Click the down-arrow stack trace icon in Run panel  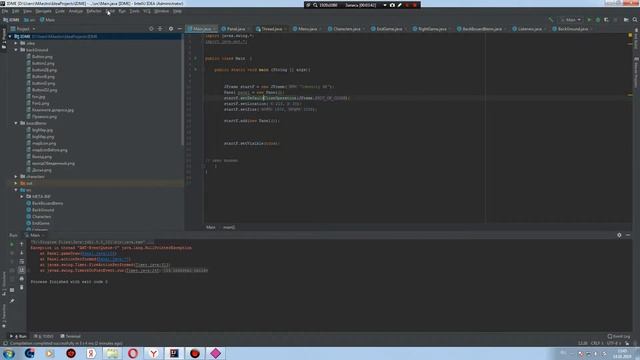(22, 253)
